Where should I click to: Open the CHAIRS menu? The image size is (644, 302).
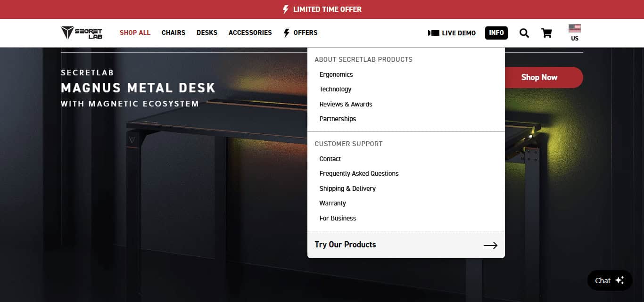173,33
